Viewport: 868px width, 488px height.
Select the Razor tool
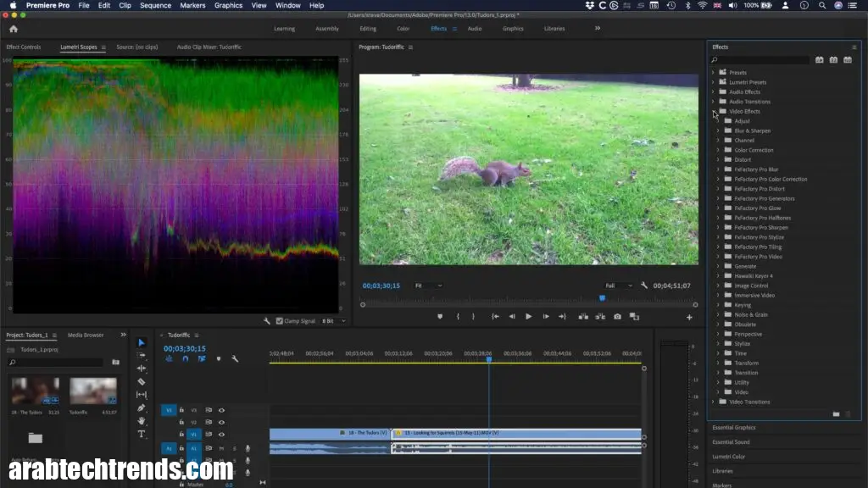click(x=142, y=382)
